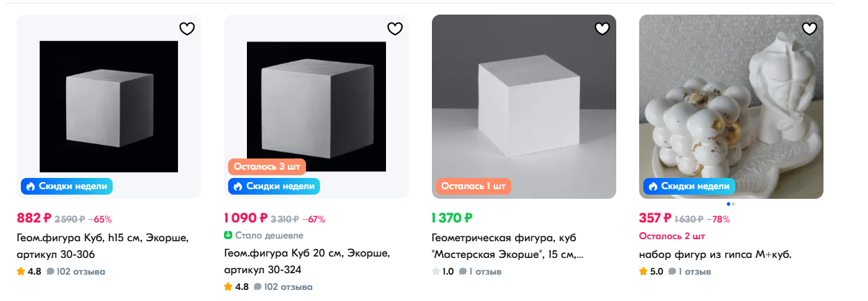This screenshot has width=868, height=301.
Task: Click 'Осталось 3 шт' stock badge
Action: click(x=267, y=167)
